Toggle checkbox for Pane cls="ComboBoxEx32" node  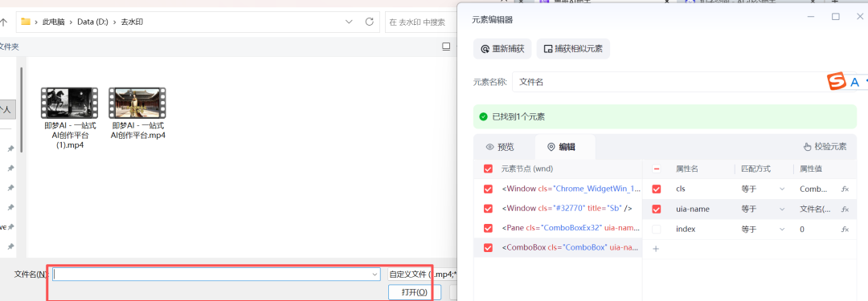489,228
